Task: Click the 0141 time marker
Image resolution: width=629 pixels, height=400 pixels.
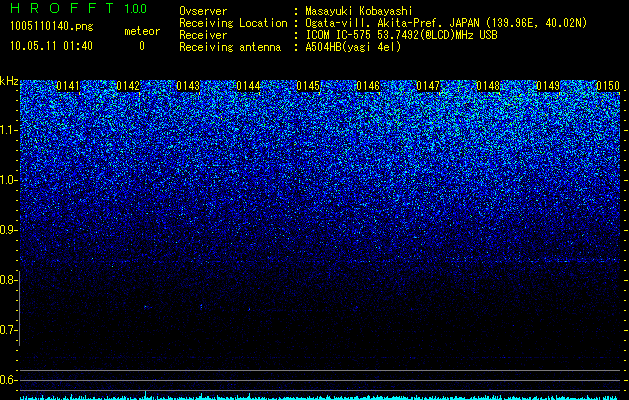Action: (x=68, y=86)
